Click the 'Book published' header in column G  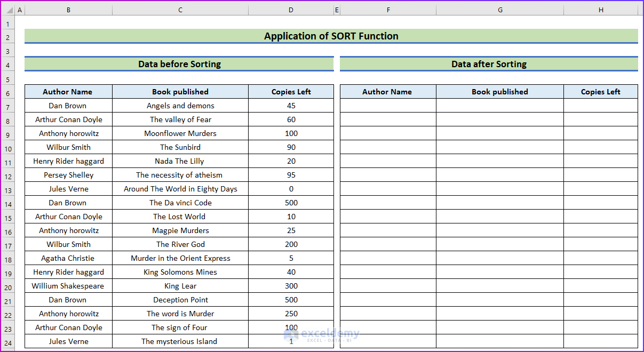coord(500,92)
